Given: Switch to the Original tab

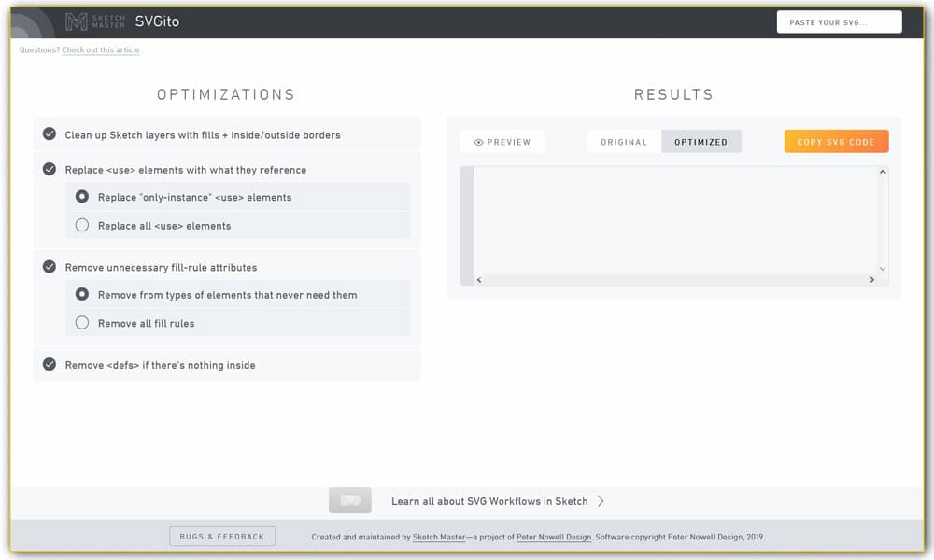Looking at the screenshot, I should 624,142.
